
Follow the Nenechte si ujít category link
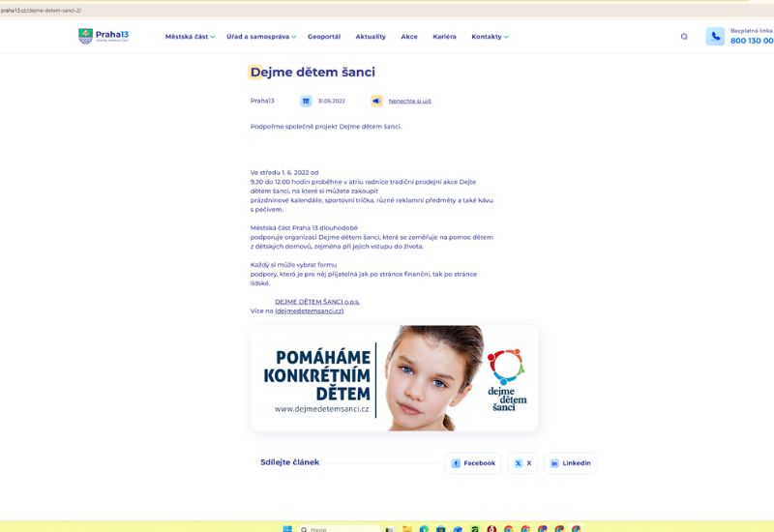click(409, 102)
